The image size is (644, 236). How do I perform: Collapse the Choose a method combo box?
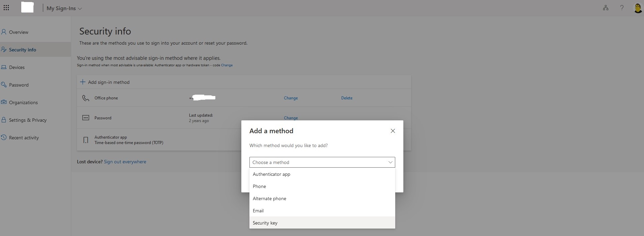pyautogui.click(x=390, y=162)
